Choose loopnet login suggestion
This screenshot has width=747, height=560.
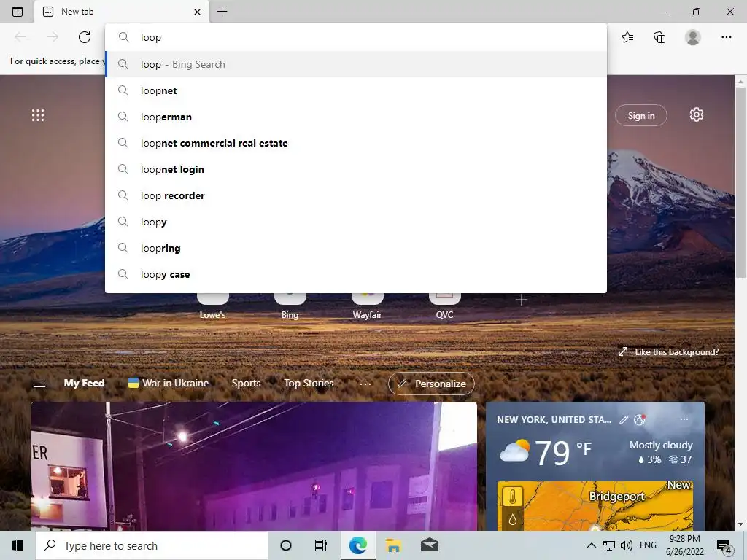[x=356, y=169]
